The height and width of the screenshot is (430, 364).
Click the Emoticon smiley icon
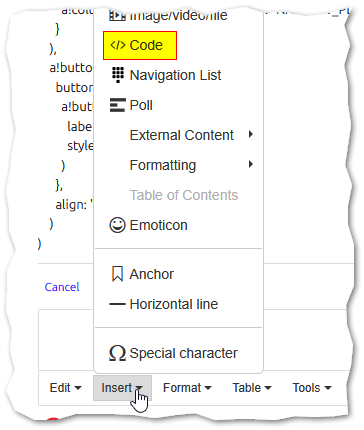(117, 225)
